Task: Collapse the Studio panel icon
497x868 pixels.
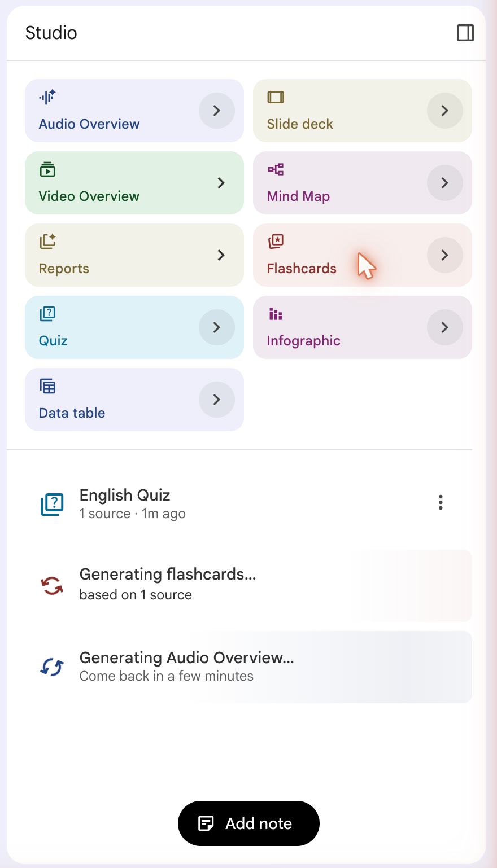Action: tap(465, 33)
